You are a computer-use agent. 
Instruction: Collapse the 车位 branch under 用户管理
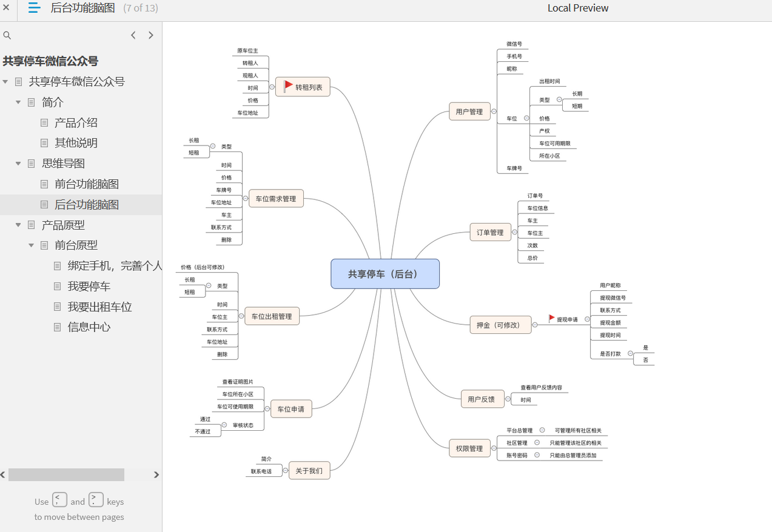(x=526, y=118)
